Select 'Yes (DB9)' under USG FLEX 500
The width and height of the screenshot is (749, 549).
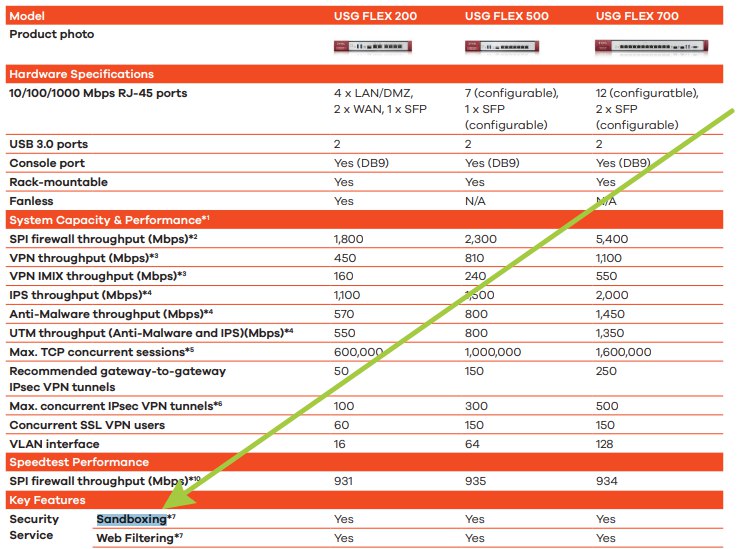492,163
